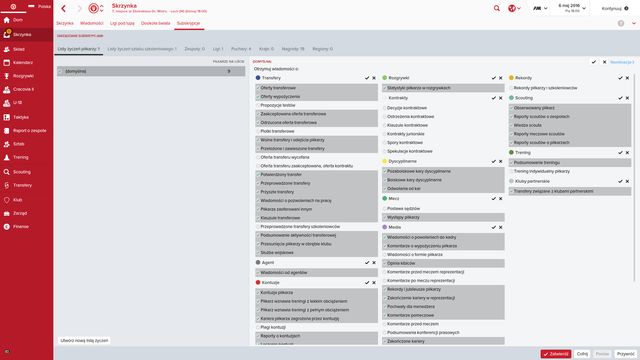Toggle Obserwowany piłkarz checkbox

(511, 108)
